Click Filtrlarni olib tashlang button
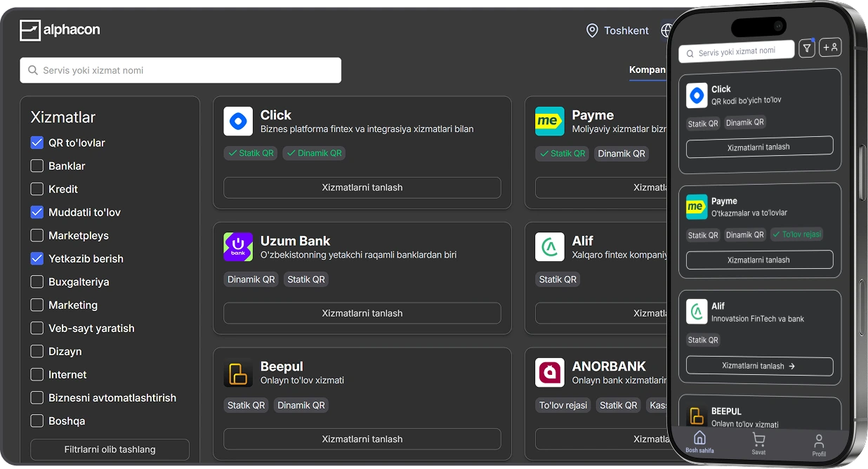 [x=110, y=449]
